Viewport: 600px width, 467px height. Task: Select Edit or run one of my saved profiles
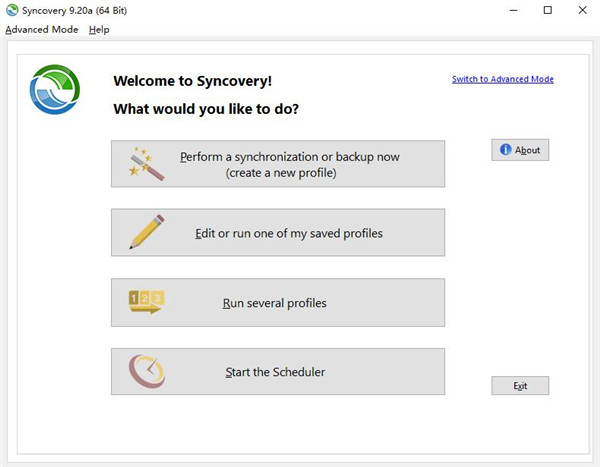(288, 233)
